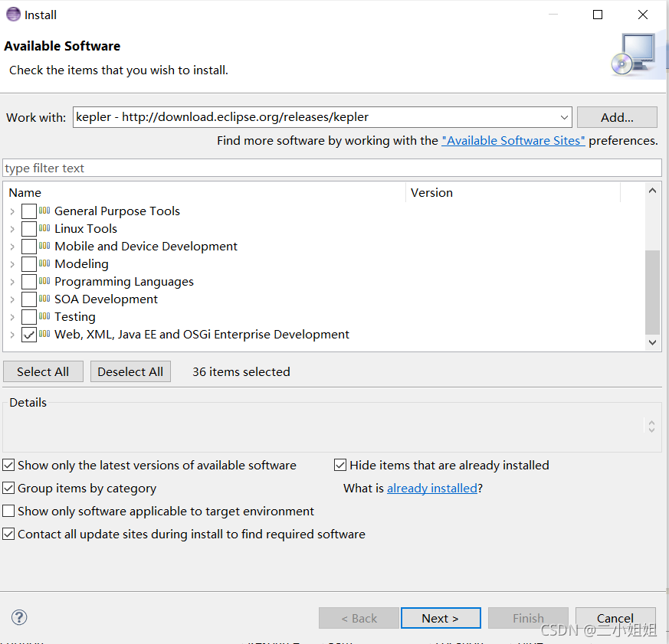Focus the type filter text field
669x644 pixels.
click(332, 168)
